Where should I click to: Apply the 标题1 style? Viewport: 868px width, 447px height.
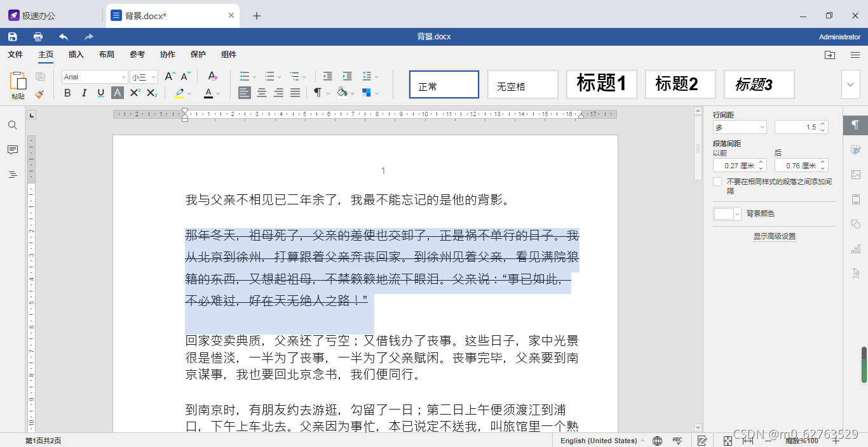coord(602,84)
